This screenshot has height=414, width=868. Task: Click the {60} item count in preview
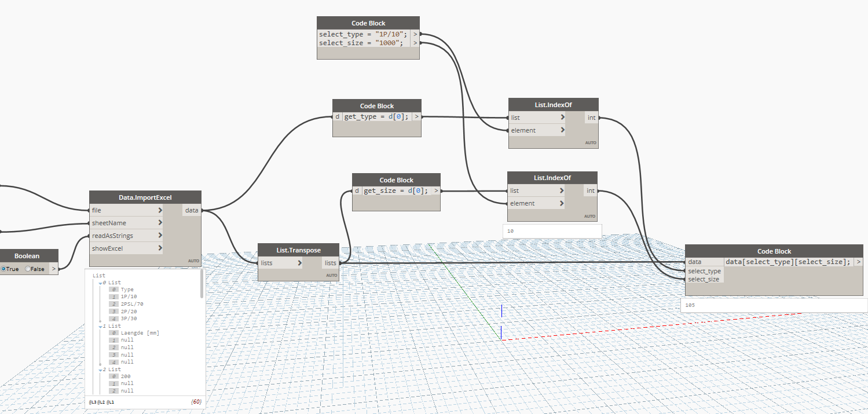tap(196, 401)
